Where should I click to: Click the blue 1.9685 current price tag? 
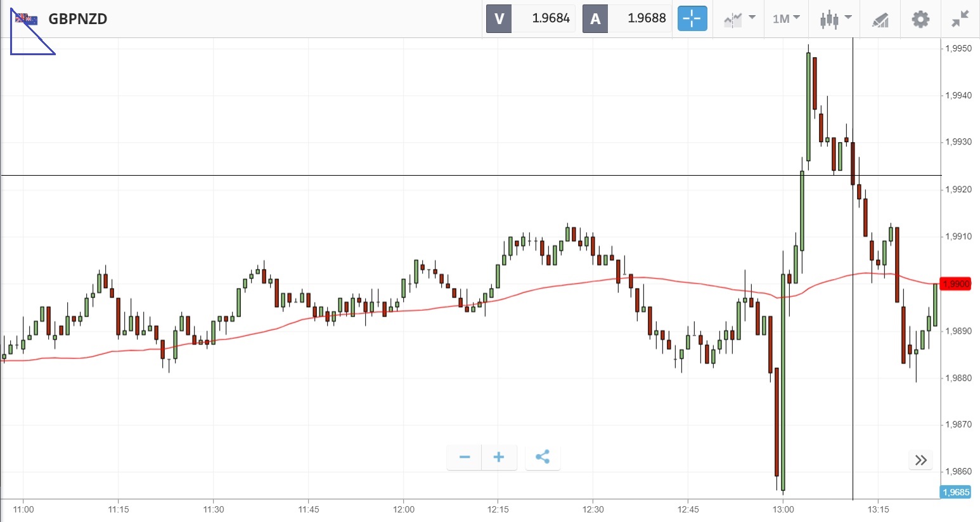(x=956, y=492)
